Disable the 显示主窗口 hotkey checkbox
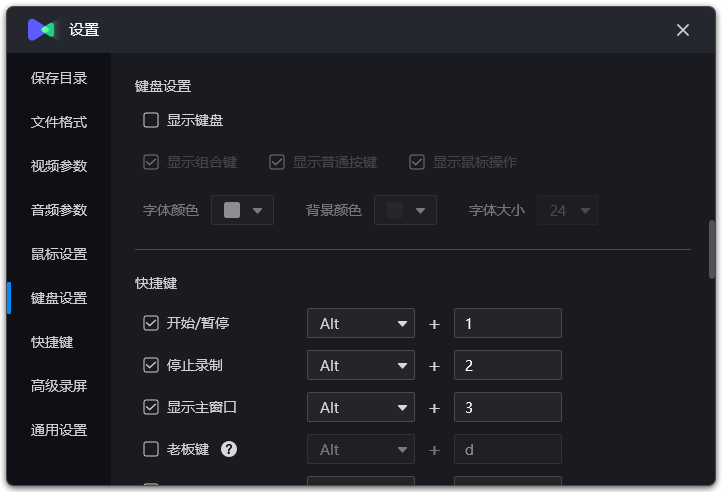This screenshot has width=722, height=492. [151, 407]
